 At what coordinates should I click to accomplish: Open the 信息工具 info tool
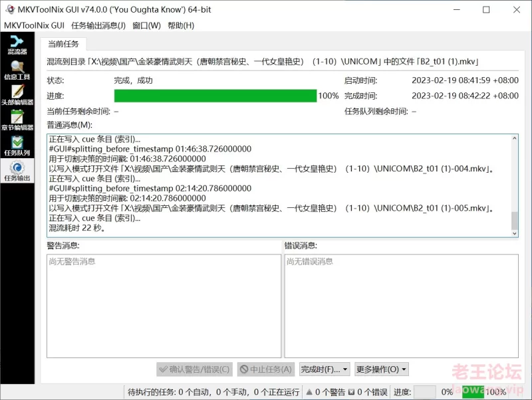(x=17, y=70)
